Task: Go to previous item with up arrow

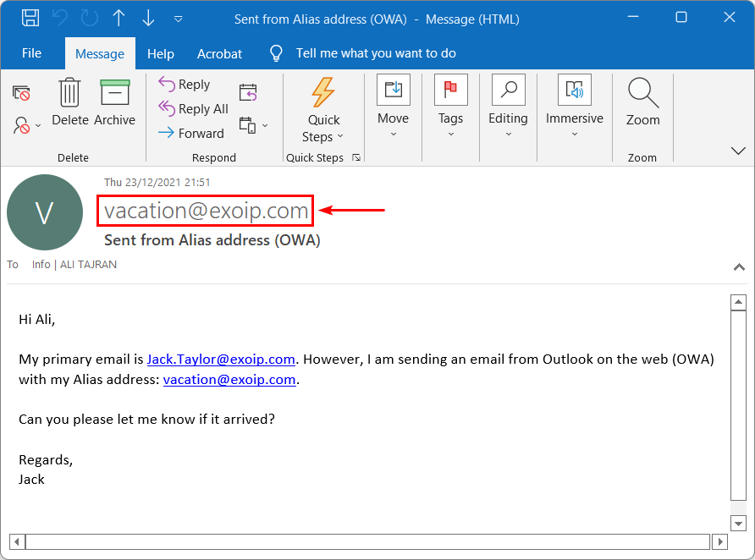Action: [x=119, y=19]
